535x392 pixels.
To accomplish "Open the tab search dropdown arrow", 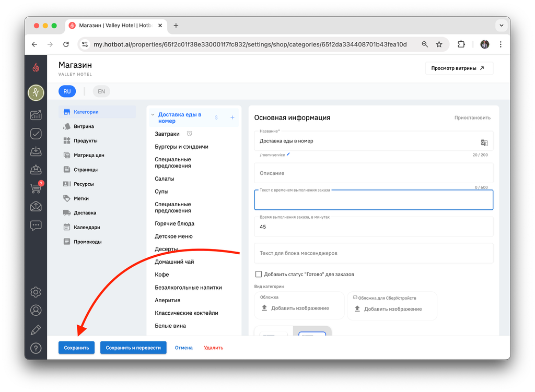I will coord(502,26).
